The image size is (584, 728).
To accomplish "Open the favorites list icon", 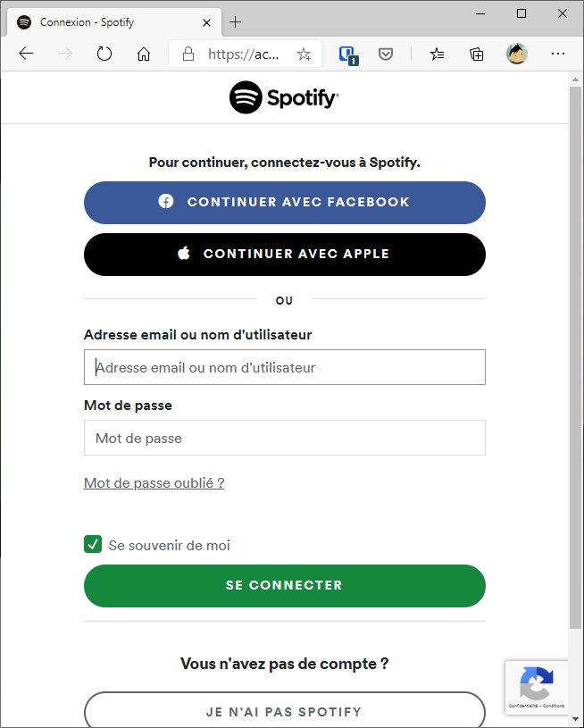I will pos(437,54).
